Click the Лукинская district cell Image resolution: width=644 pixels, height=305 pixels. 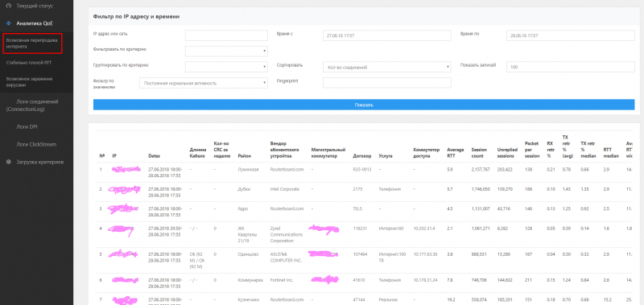[248, 169]
